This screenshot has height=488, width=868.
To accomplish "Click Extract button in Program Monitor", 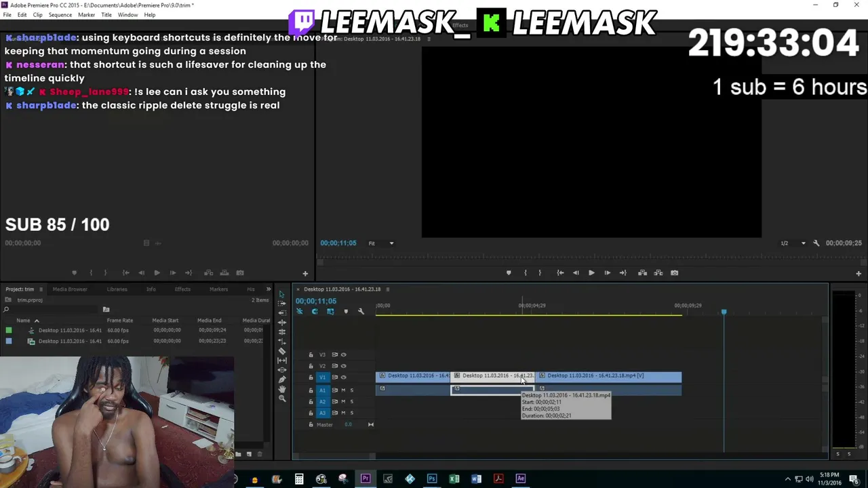I will point(658,272).
